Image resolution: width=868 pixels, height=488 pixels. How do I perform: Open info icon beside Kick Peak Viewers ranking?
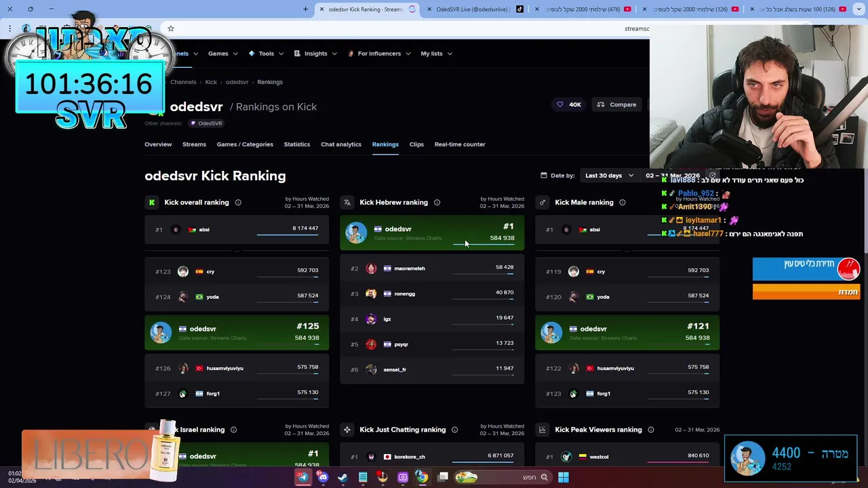[x=650, y=430]
